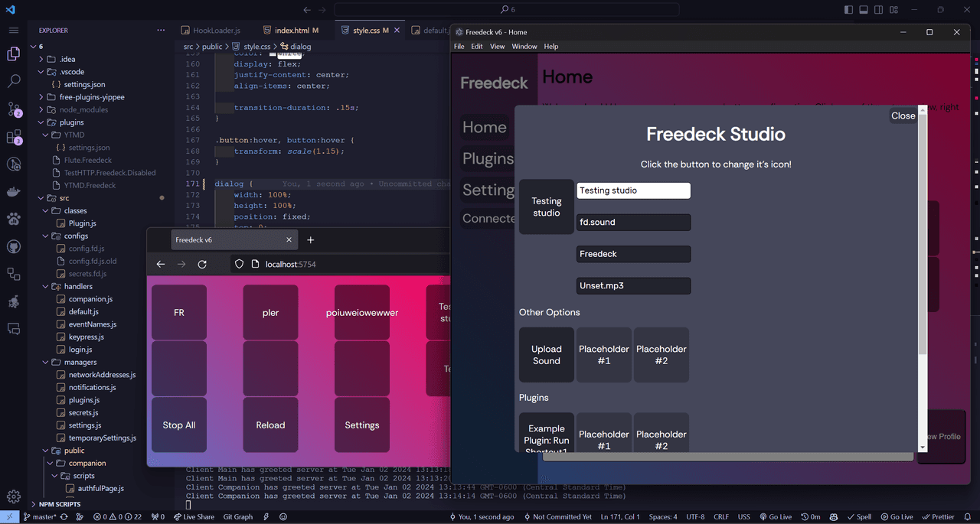Open the Remote Explorer icon in activity bar
The width and height of the screenshot is (980, 524).
13,274
